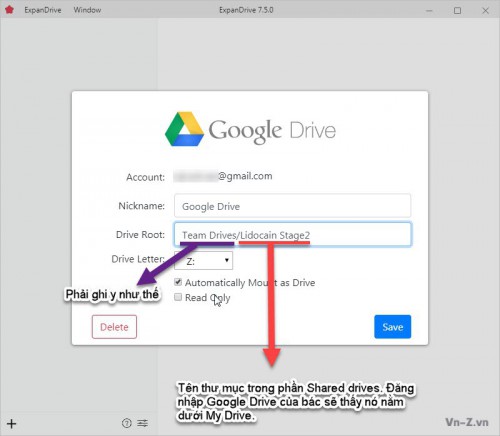This screenshot has height=436, width=500.
Task: Click into the Drive Root field
Action: tap(292, 234)
